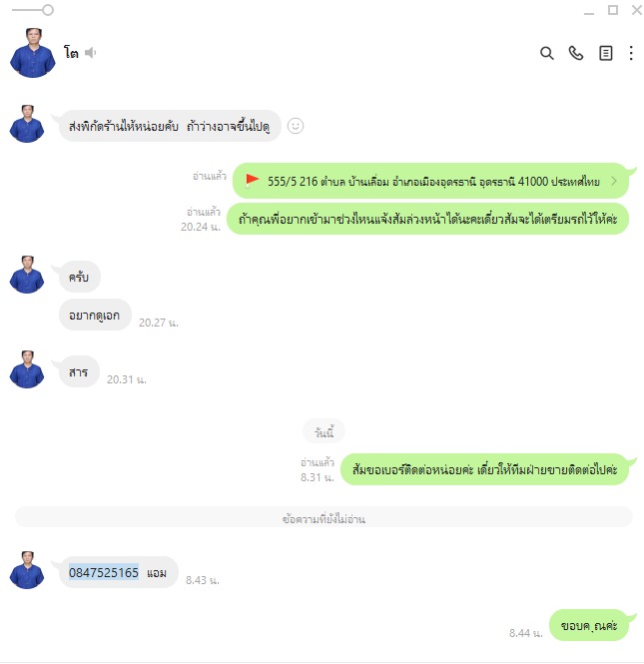The width and height of the screenshot is (644, 664).
Task: Minimize the chat window
Action: coord(588,10)
